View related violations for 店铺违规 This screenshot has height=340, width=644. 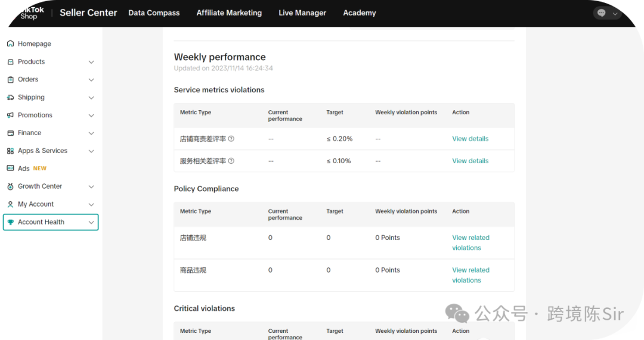470,242
